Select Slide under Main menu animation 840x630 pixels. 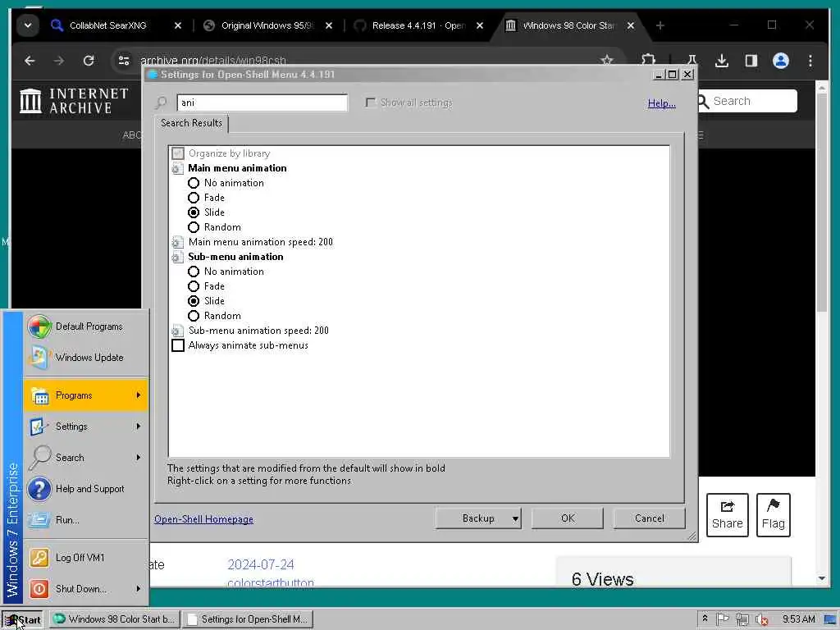194,212
